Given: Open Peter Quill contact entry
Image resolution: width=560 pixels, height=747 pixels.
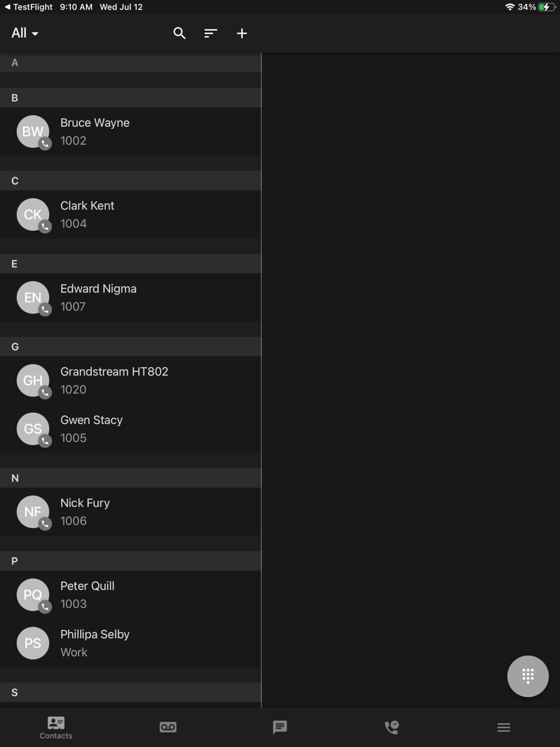Looking at the screenshot, I should tap(130, 595).
